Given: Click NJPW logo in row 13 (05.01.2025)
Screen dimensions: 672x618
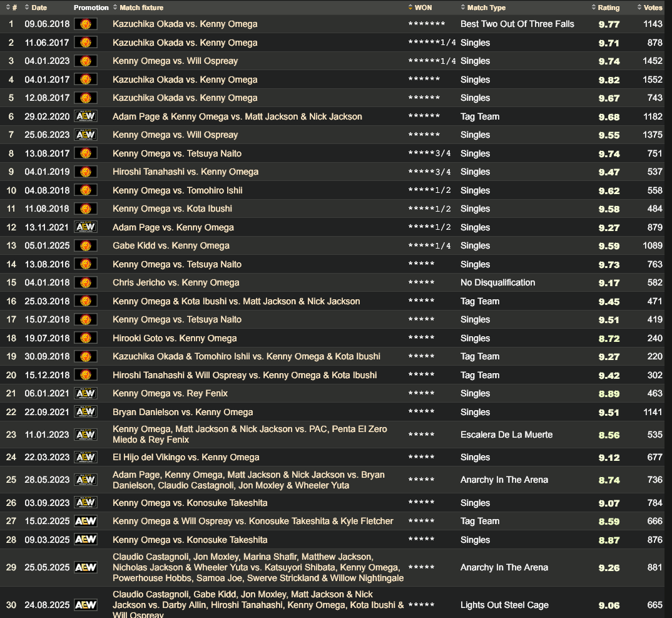Looking at the screenshot, I should coord(86,245).
